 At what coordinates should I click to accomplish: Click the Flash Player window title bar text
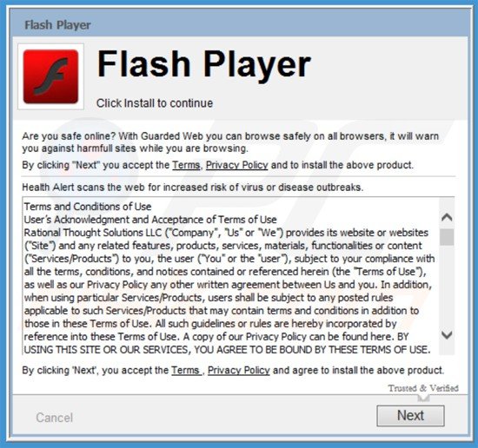pyautogui.click(x=57, y=25)
